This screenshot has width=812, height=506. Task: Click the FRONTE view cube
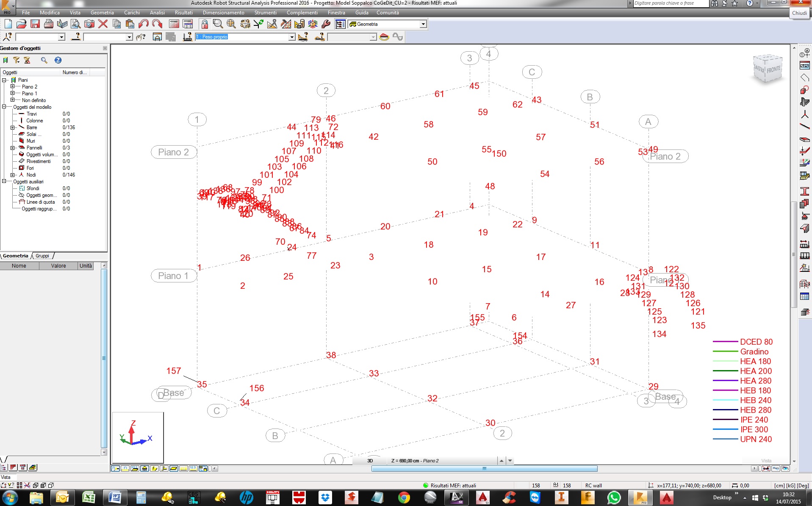tap(773, 69)
